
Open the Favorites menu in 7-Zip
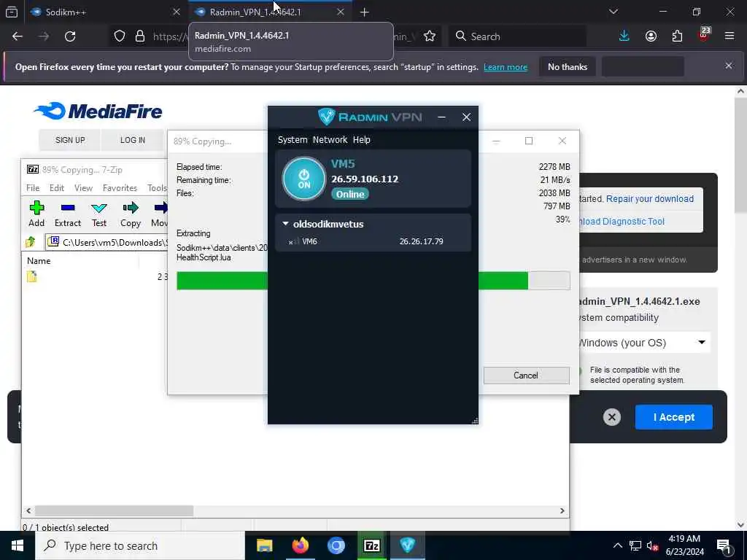(120, 187)
